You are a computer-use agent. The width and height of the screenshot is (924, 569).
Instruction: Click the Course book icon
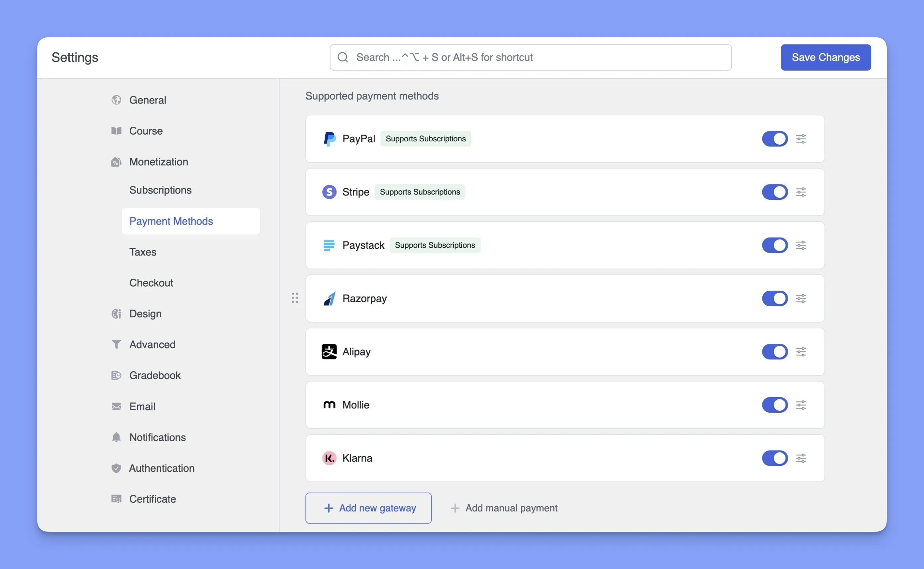pyautogui.click(x=116, y=131)
